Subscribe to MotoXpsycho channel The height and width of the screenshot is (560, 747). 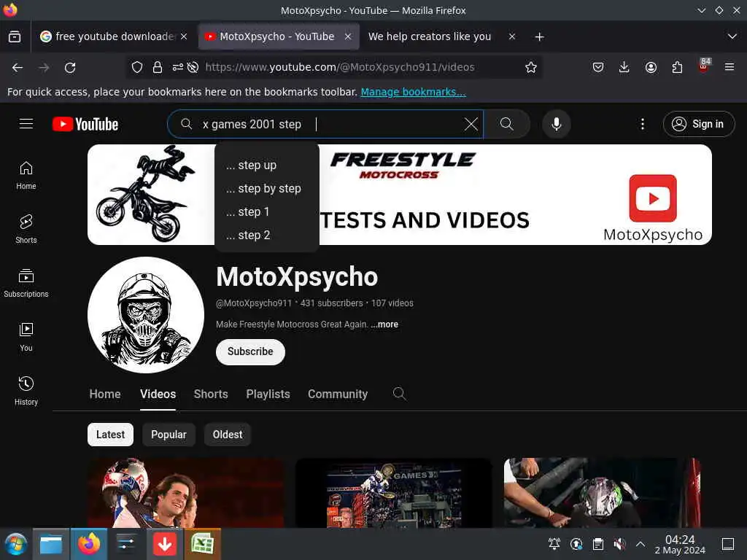pyautogui.click(x=251, y=352)
